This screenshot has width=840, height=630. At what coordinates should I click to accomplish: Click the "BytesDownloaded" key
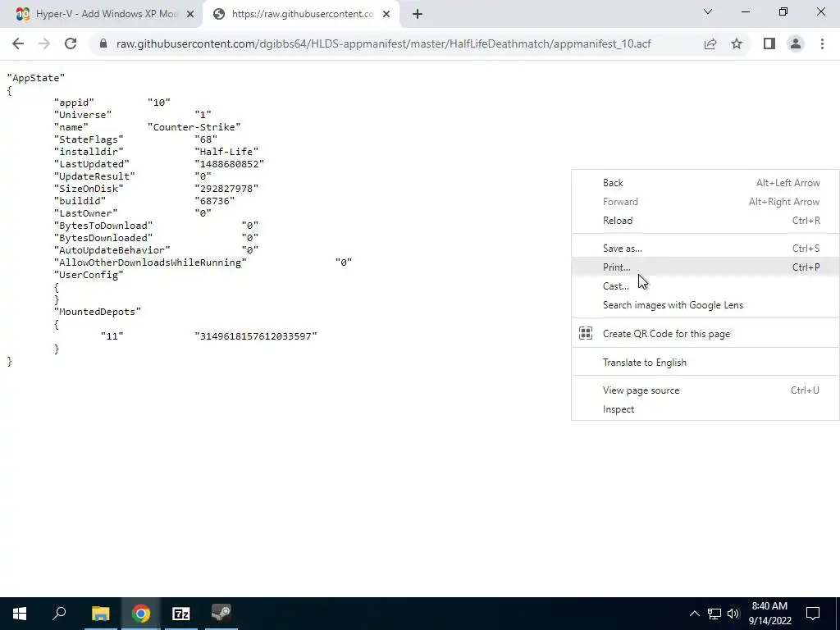tap(103, 237)
